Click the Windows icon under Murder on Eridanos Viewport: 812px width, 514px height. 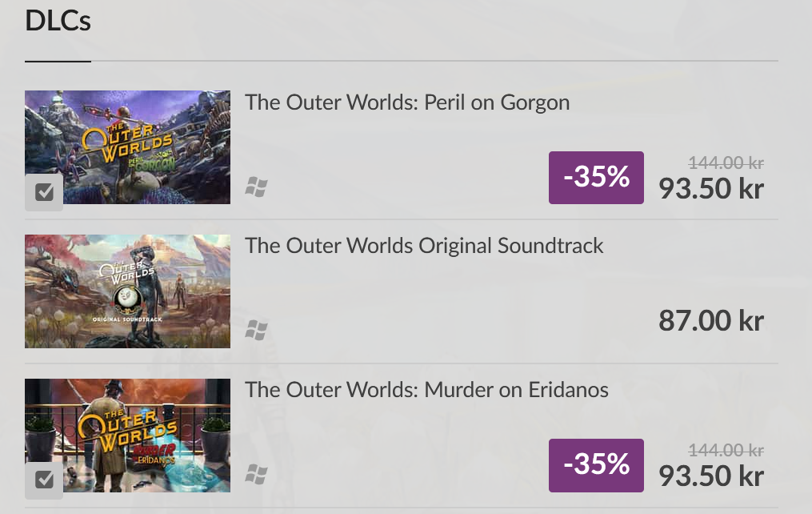[x=256, y=474]
